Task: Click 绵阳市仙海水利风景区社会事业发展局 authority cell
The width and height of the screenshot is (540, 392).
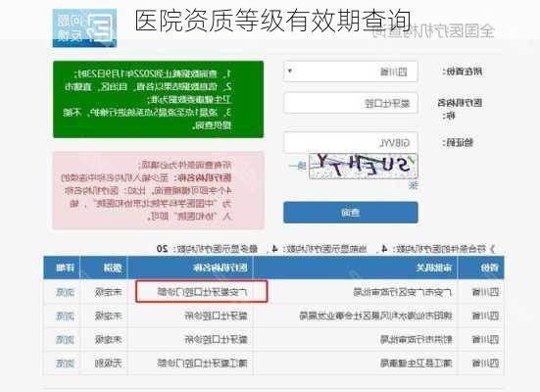Action: pos(375,316)
